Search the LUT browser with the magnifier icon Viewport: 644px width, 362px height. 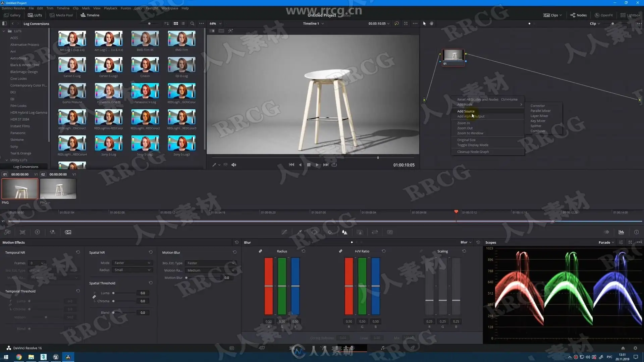[x=192, y=23]
